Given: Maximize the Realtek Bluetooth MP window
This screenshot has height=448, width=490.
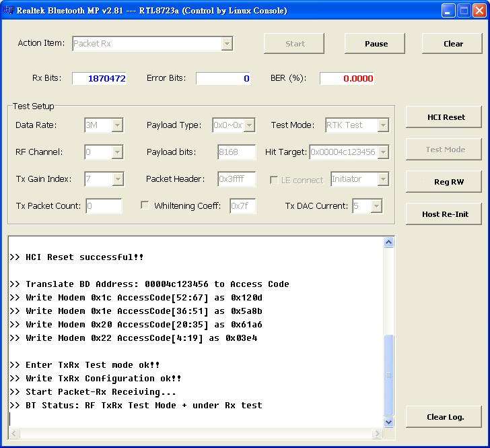Looking at the screenshot, I should (x=464, y=11).
